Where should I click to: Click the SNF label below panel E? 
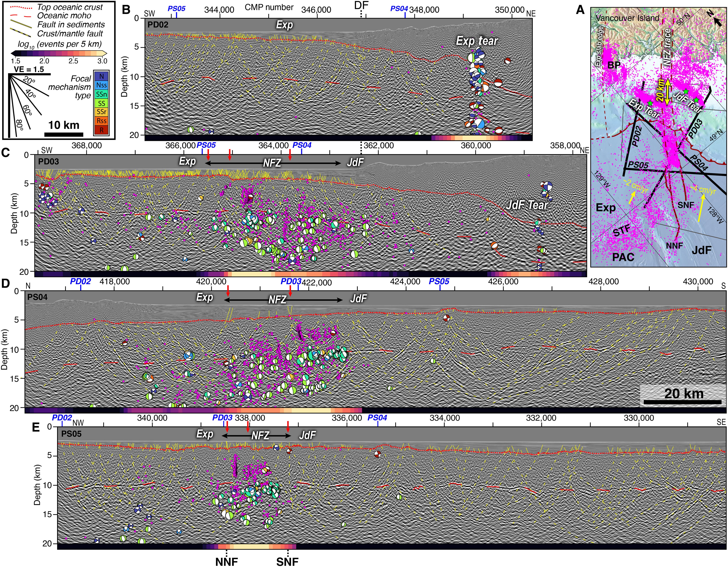point(287,561)
